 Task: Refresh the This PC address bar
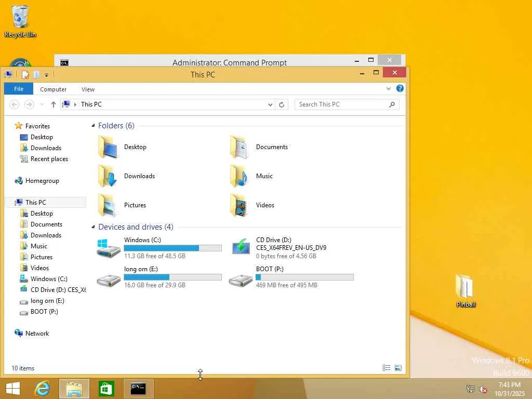[282, 104]
